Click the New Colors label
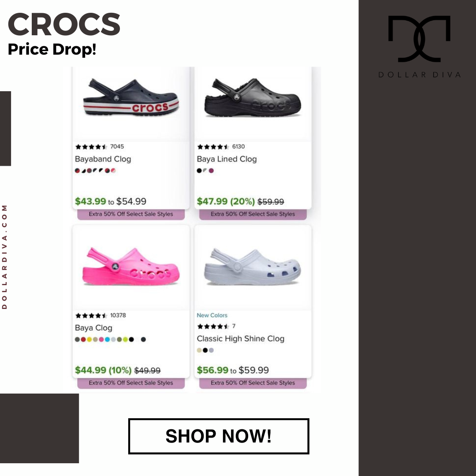 (x=212, y=316)
